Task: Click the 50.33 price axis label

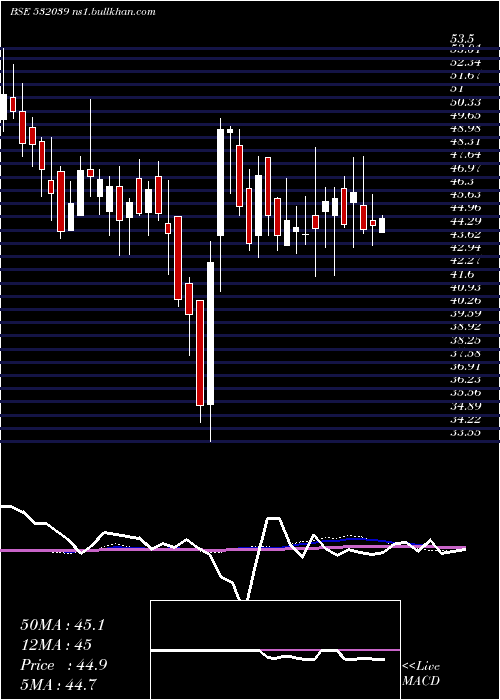Action: [x=466, y=102]
